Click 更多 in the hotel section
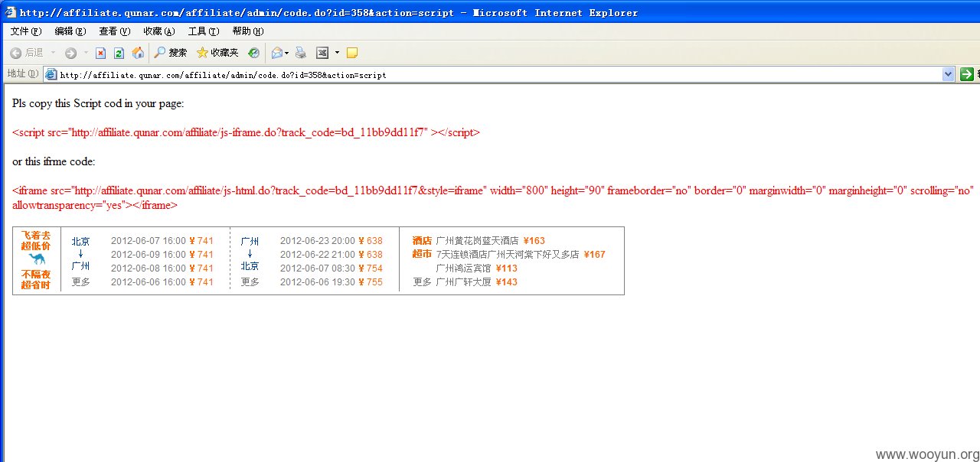Viewport: 980px width, 462px height. pyautogui.click(x=423, y=282)
